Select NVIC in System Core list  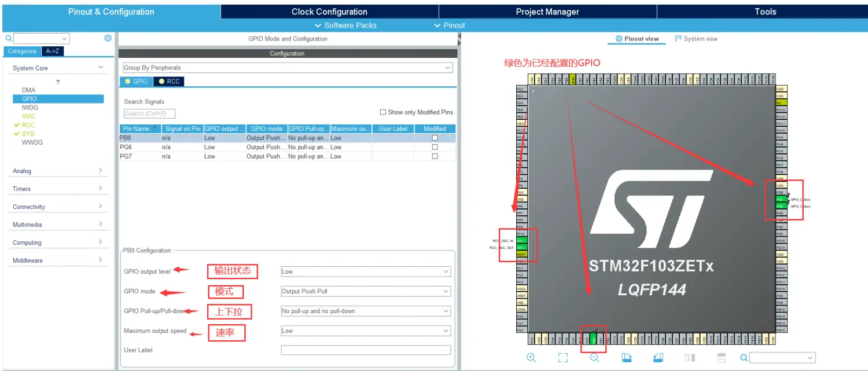click(x=29, y=116)
